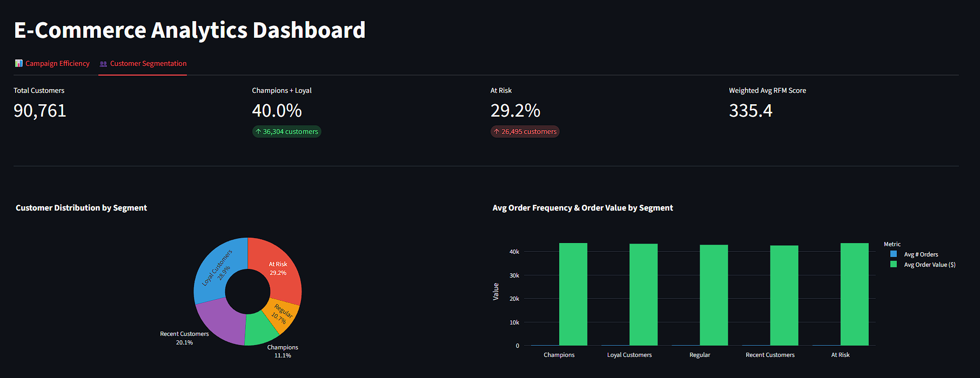The height and width of the screenshot is (378, 980).
Task: Toggle the Avg # Orders legend entry
Action: click(920, 254)
